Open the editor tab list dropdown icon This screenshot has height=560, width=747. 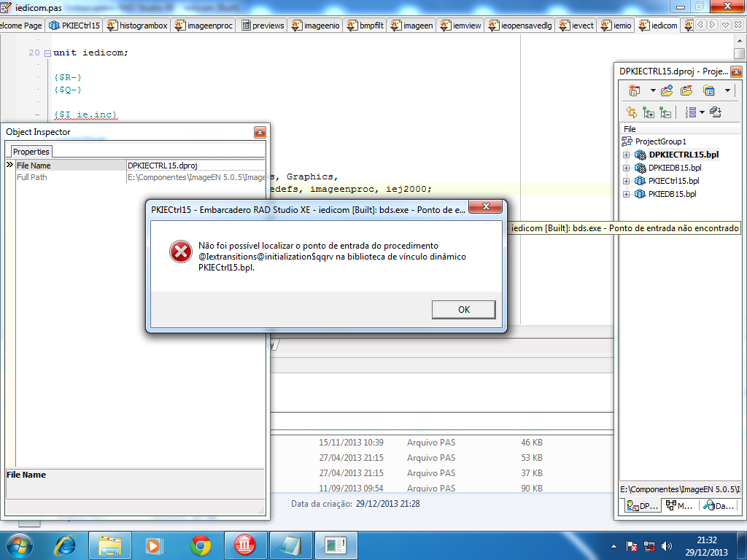(x=725, y=25)
